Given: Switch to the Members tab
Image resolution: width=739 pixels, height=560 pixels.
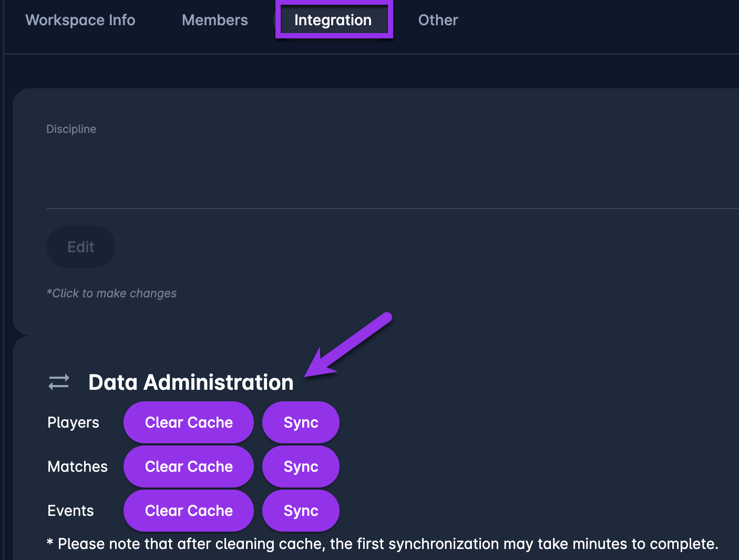Looking at the screenshot, I should tap(214, 20).
